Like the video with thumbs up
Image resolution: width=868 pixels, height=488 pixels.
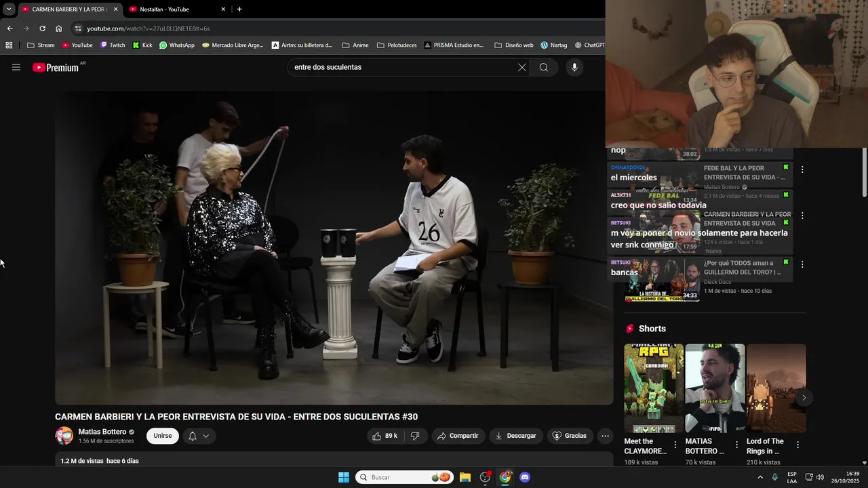point(385,436)
